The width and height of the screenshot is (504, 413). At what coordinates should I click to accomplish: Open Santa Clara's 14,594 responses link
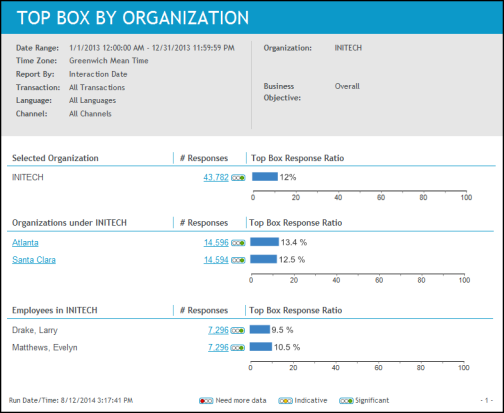pyautogui.click(x=216, y=260)
